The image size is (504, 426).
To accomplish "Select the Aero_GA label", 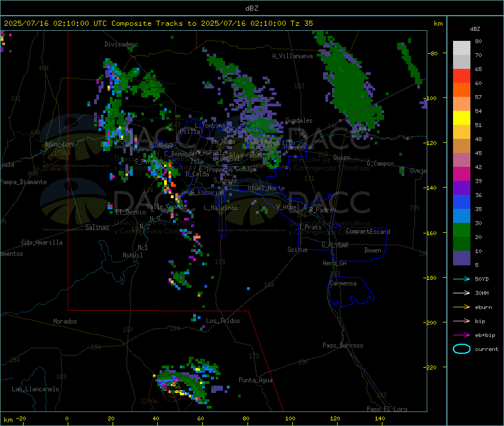I will (334, 263).
